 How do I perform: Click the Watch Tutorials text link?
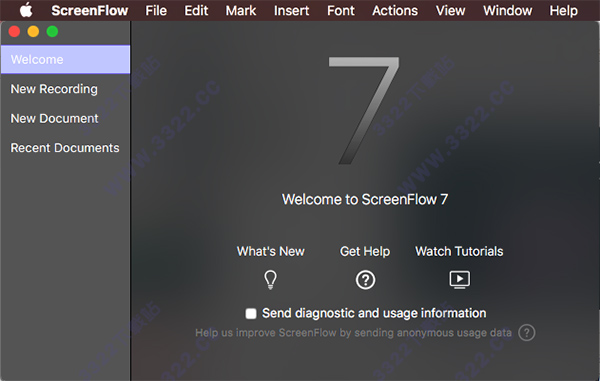coord(459,251)
